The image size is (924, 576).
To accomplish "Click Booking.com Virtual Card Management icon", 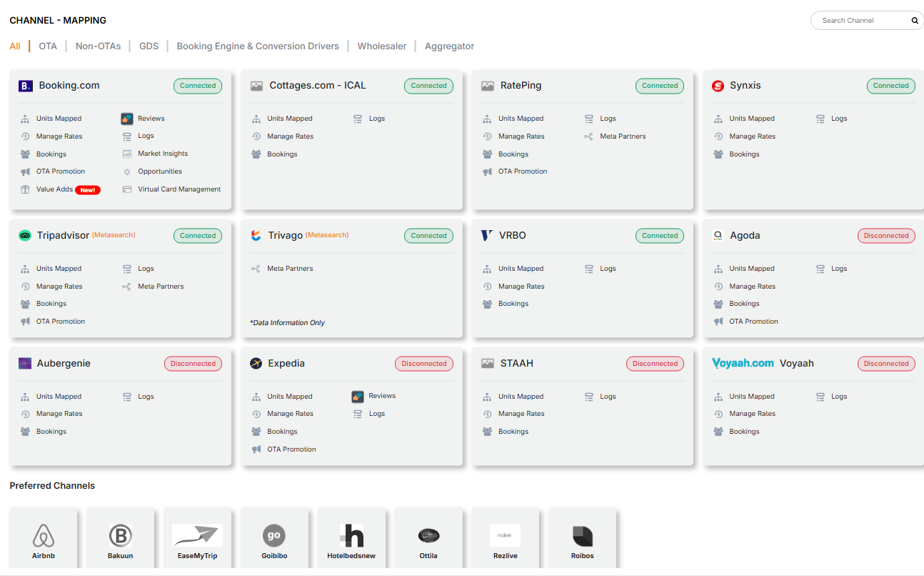I will (x=127, y=189).
